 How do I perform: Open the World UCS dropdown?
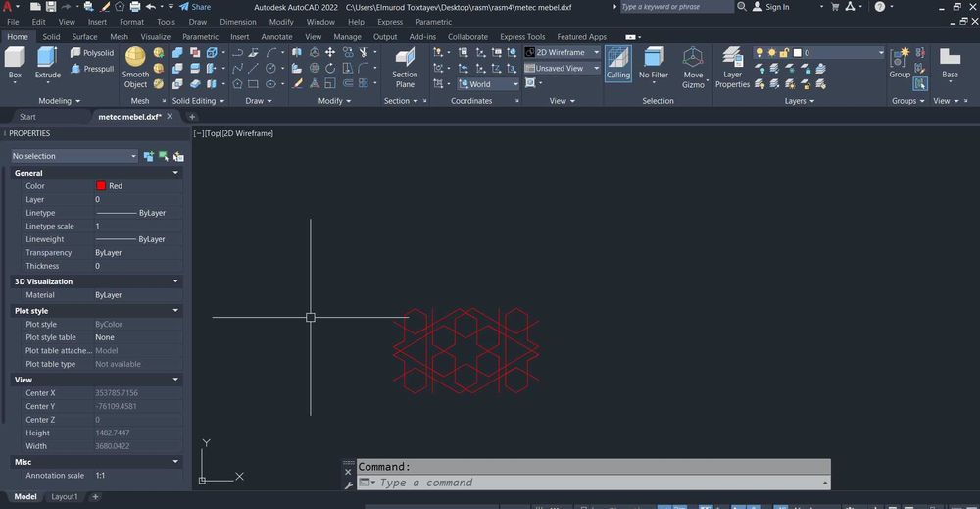[x=488, y=83]
